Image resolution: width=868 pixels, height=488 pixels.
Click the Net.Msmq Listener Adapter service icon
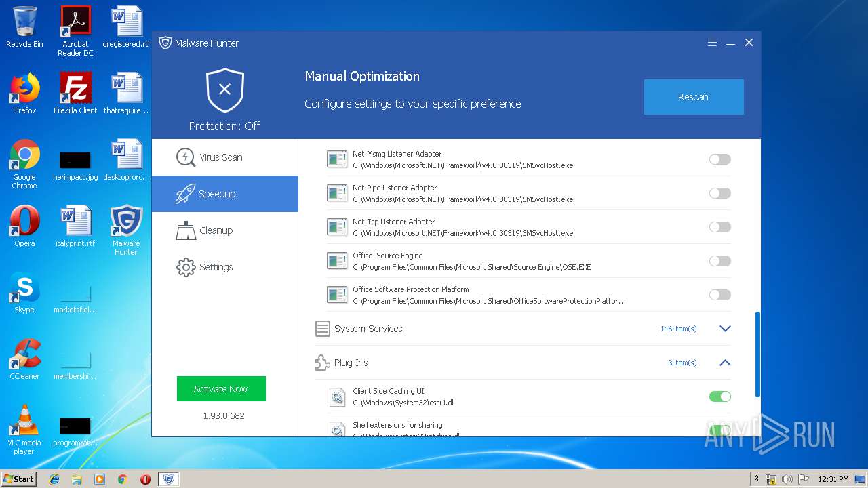[x=337, y=159]
